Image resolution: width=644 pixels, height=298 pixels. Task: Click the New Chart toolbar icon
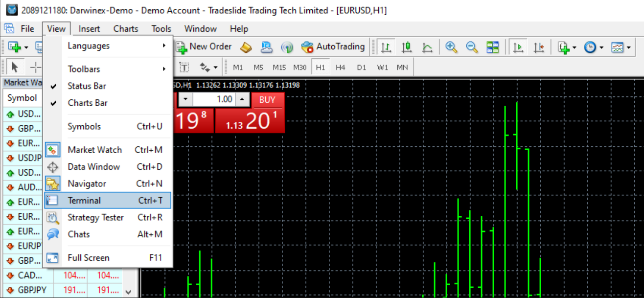[14, 47]
